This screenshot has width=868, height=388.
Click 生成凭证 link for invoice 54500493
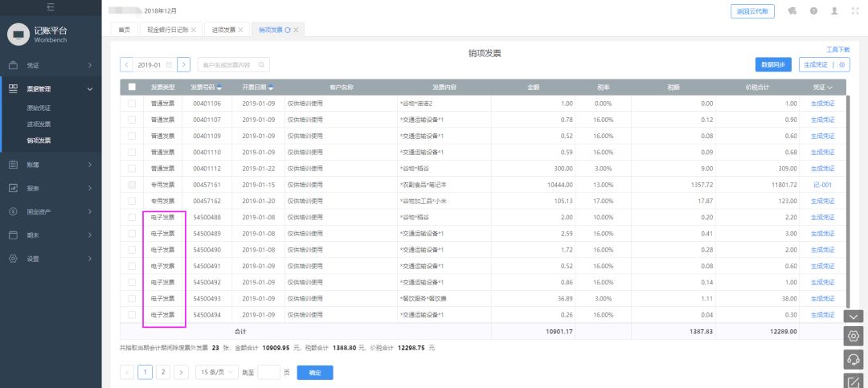(823, 299)
